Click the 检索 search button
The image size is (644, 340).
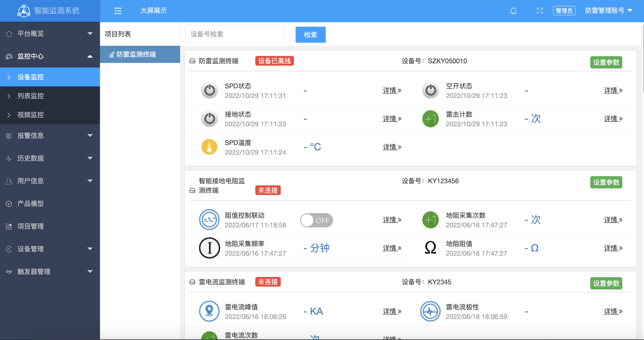click(310, 34)
